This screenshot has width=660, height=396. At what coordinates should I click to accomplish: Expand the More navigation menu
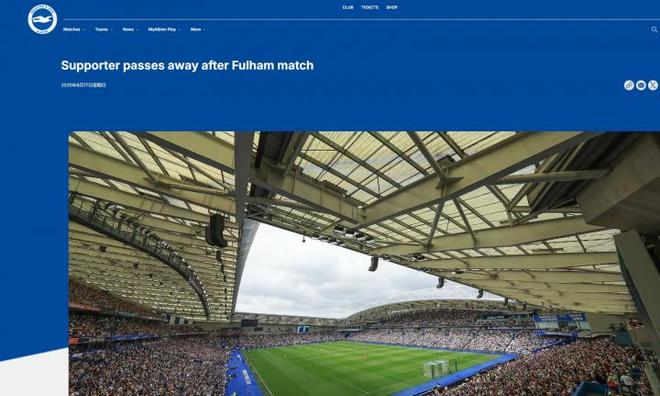coord(198,29)
